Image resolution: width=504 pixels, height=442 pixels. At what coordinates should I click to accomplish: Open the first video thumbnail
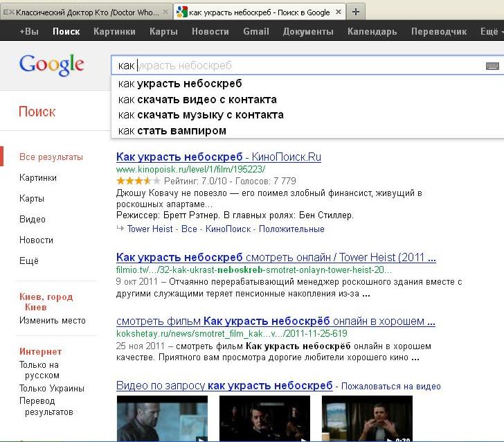162,418
